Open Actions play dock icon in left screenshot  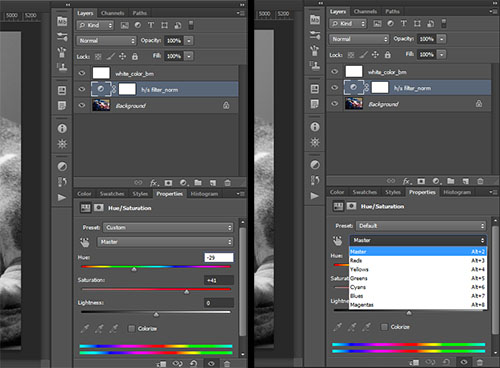coord(62,197)
